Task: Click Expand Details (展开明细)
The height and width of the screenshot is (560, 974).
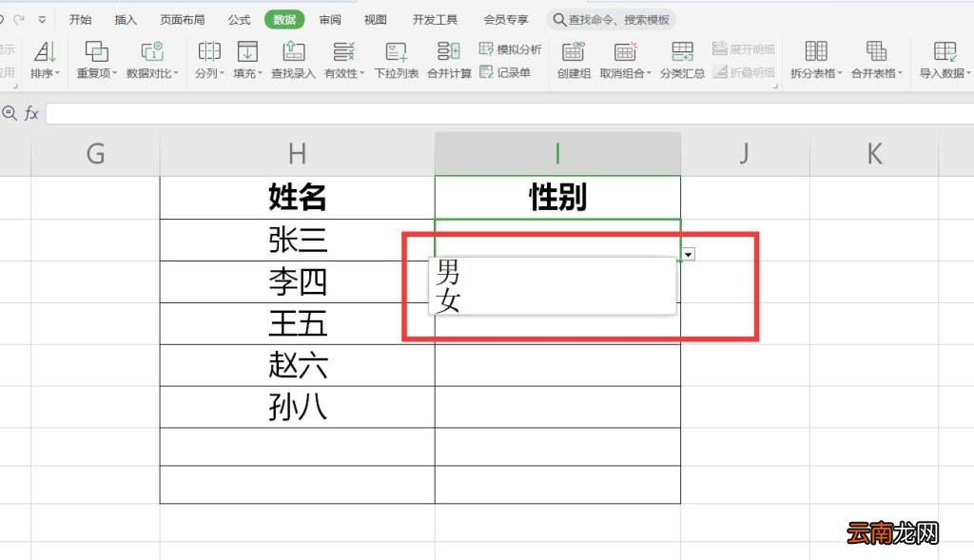Action: 744,48
